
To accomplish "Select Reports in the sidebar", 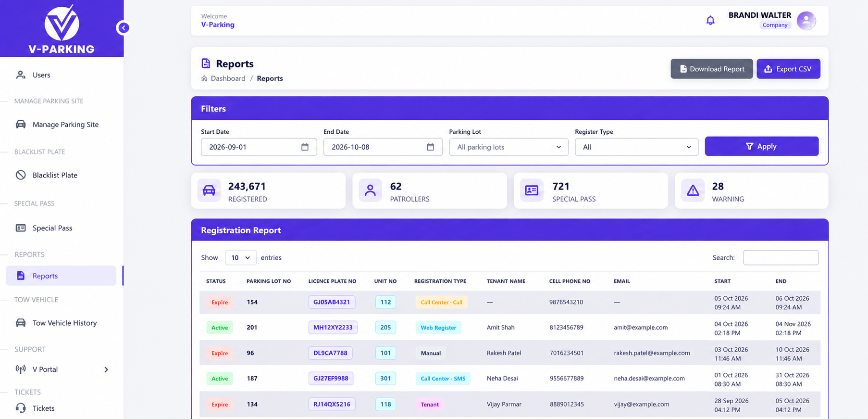I will [61, 276].
